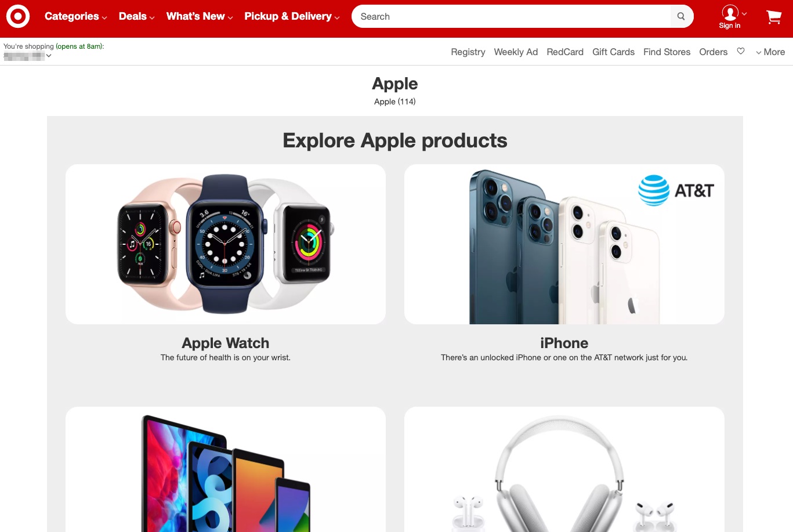Go to Gift Cards
This screenshot has width=793, height=532.
pyautogui.click(x=613, y=52)
